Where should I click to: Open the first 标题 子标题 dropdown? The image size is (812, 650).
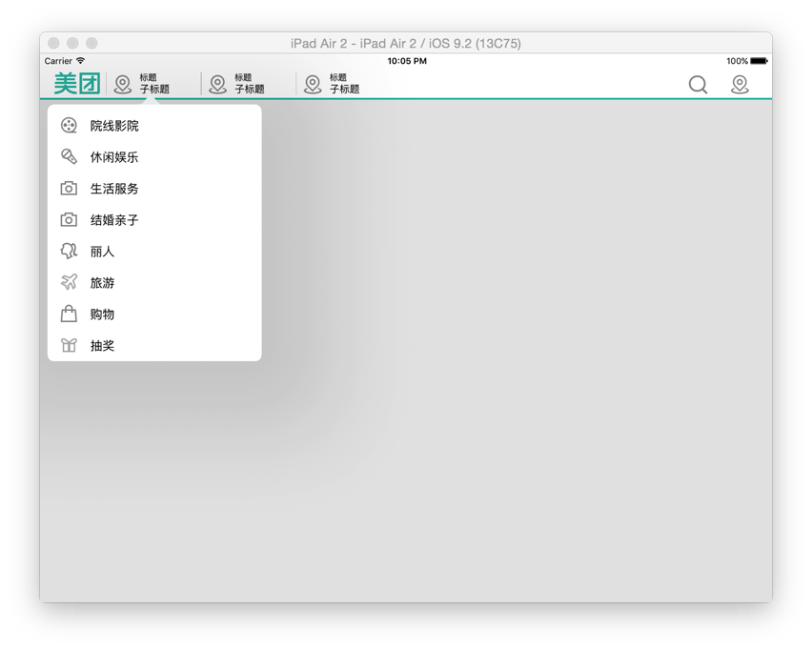click(153, 84)
